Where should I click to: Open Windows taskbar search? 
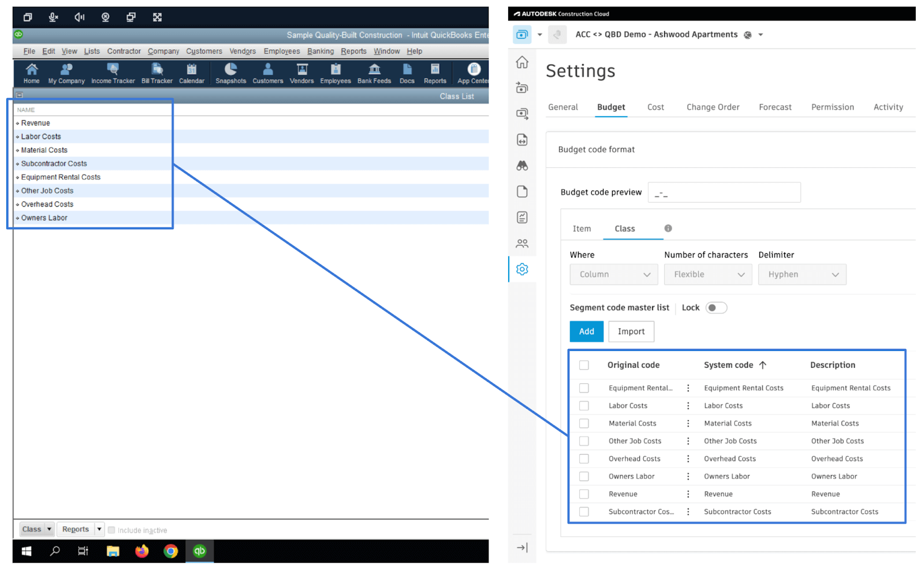(55, 551)
